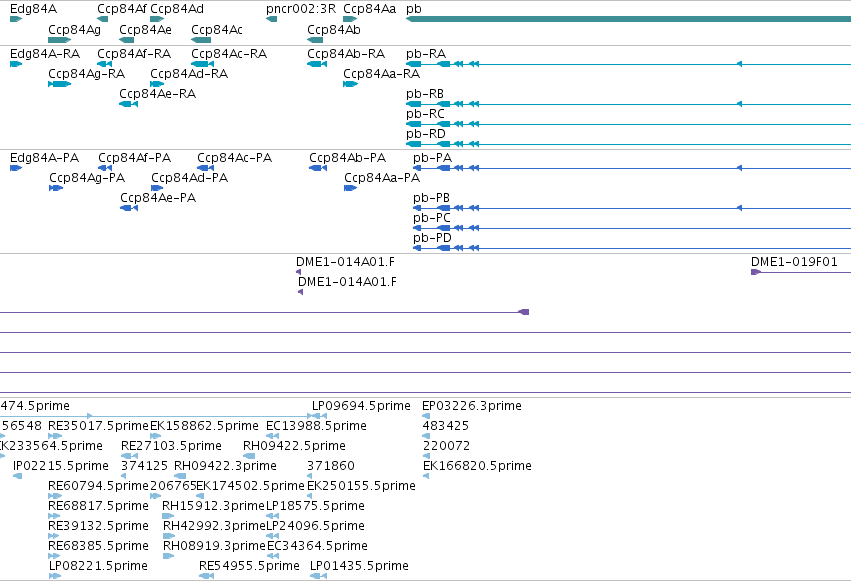Click the Edg84A-PA protein label
This screenshot has height=581, width=851.
(x=45, y=158)
